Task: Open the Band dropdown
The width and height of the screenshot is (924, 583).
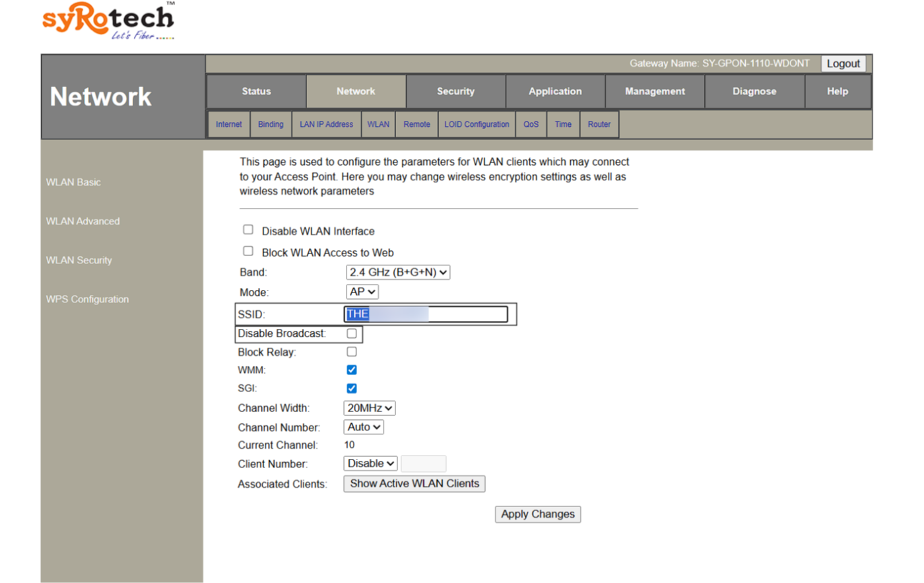Action: pos(398,271)
